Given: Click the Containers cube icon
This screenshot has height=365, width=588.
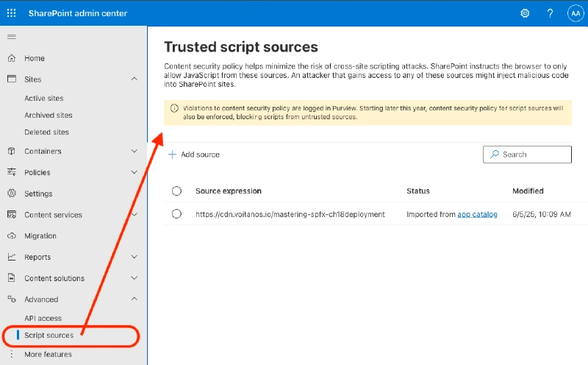Looking at the screenshot, I should click(12, 151).
